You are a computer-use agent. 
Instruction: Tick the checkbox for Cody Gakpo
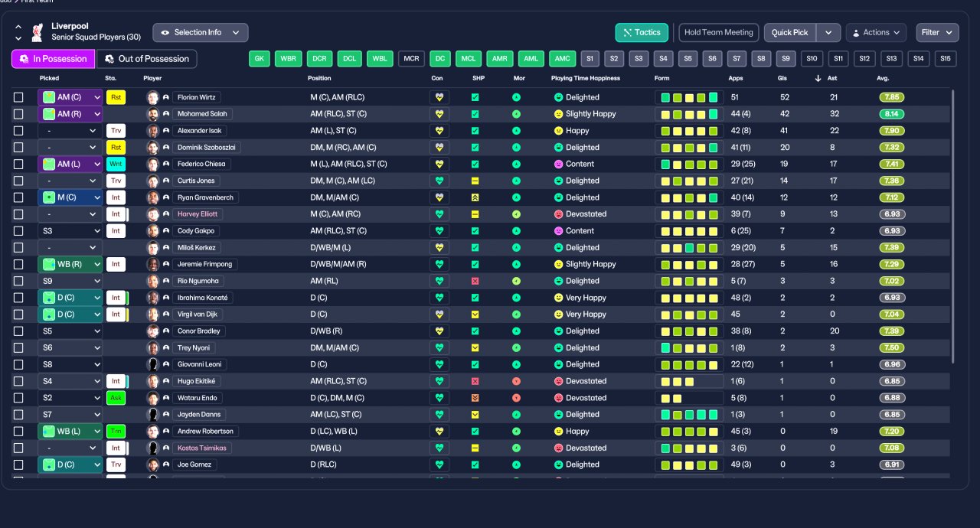click(18, 231)
